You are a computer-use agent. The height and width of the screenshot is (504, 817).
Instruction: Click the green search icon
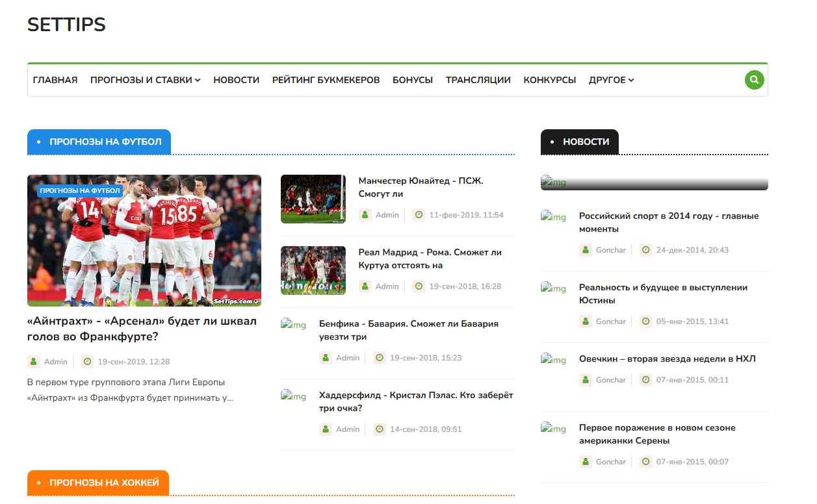(x=754, y=80)
